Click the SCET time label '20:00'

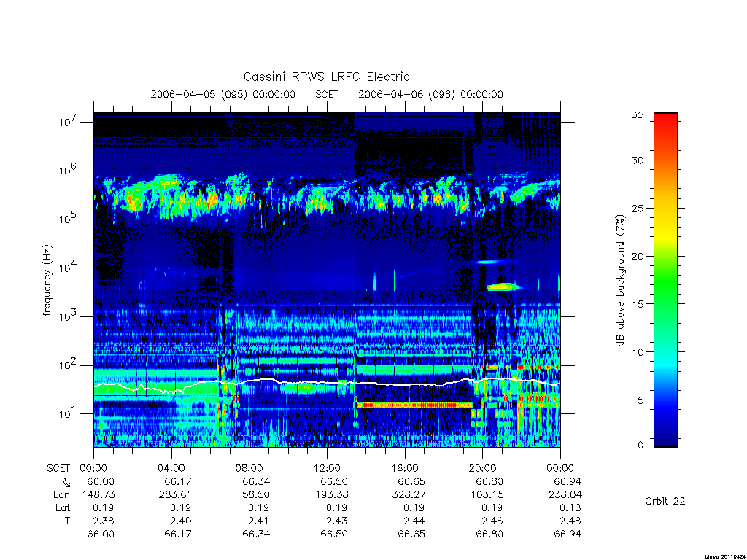[483, 468]
